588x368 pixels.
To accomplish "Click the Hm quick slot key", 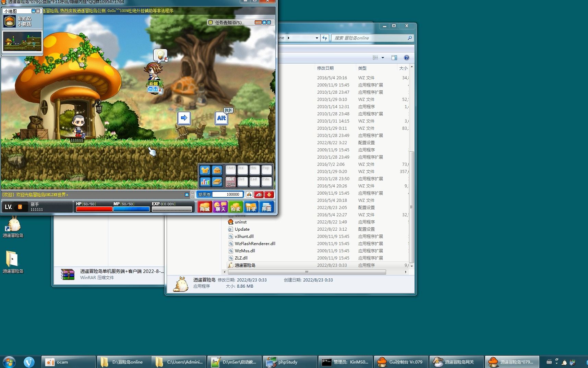I will pos(254,170).
